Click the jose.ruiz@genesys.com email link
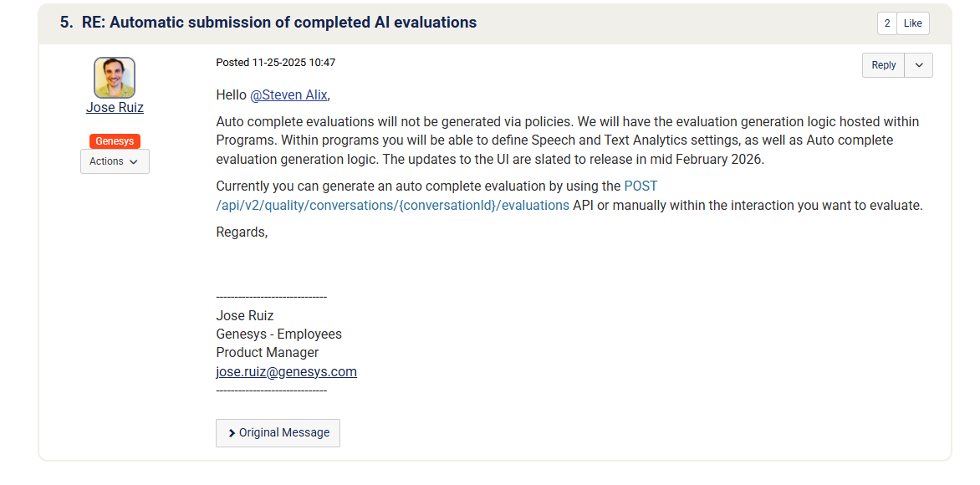 coord(286,372)
